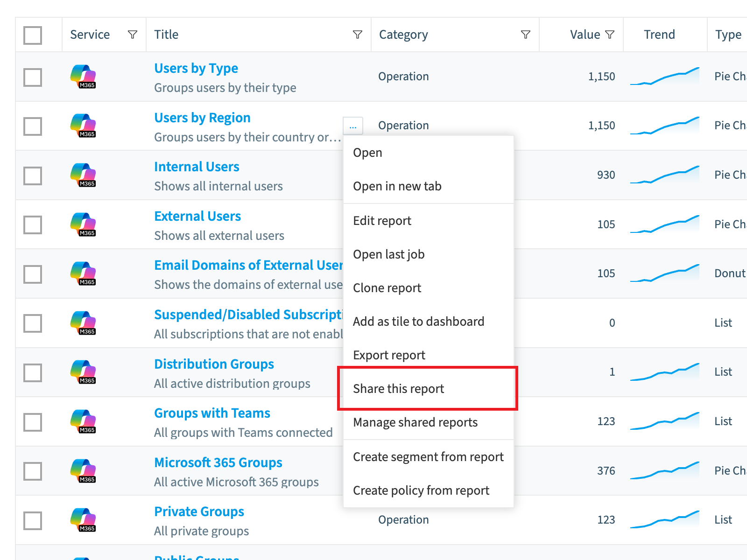Click trend sparkline for Microsoft 365 Groups

(x=665, y=470)
